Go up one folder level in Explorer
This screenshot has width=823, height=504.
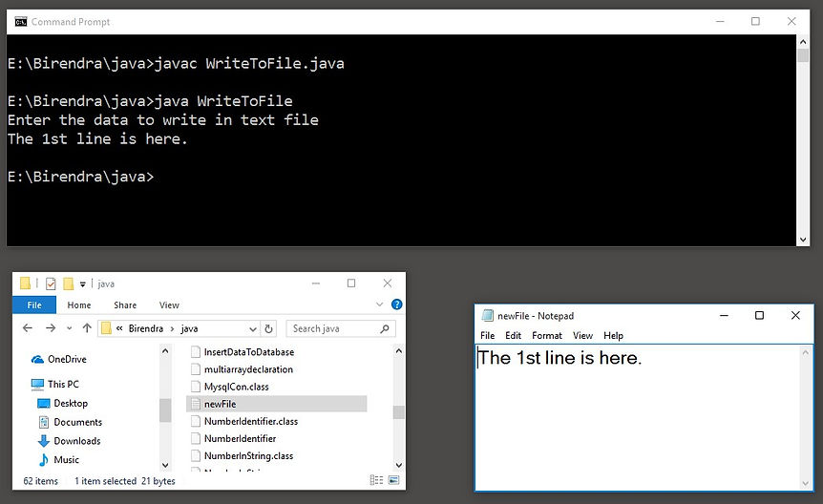[87, 328]
